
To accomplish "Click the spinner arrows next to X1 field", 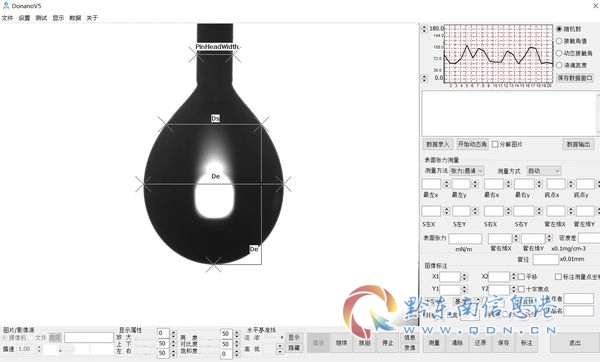I will coord(464,277).
